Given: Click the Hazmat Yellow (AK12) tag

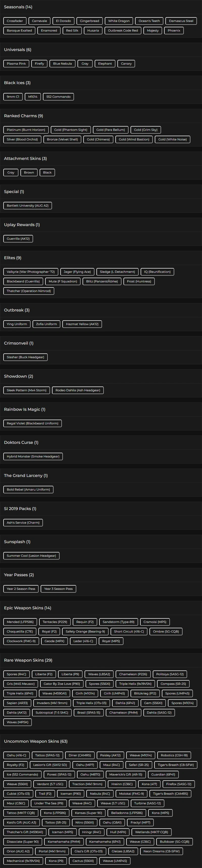Looking at the screenshot, I should pos(82,324).
